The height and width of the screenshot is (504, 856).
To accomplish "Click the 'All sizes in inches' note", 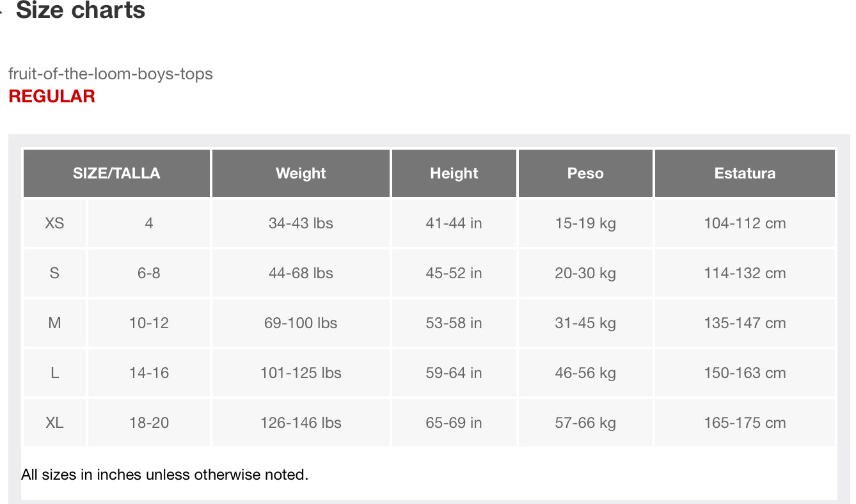I will (164, 475).
